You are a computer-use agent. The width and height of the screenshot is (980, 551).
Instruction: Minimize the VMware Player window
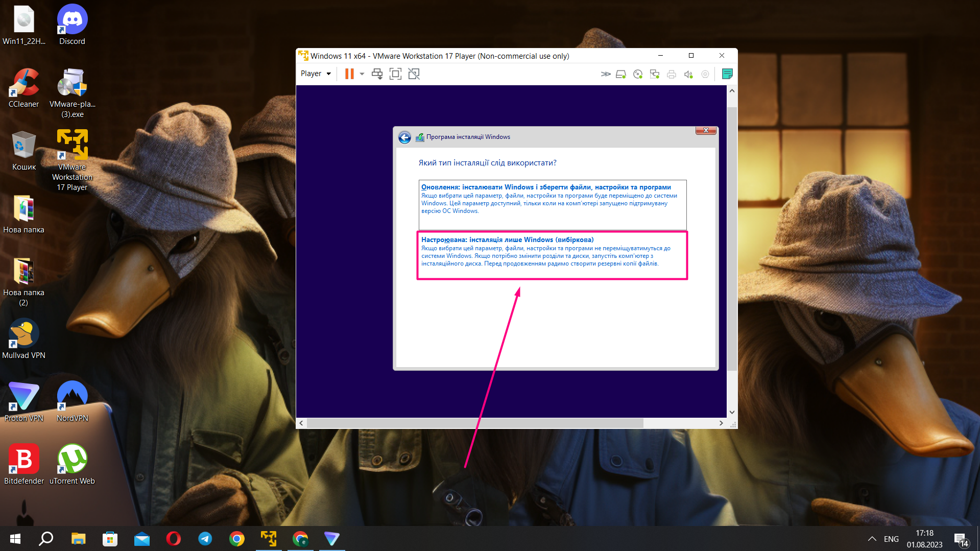point(660,56)
